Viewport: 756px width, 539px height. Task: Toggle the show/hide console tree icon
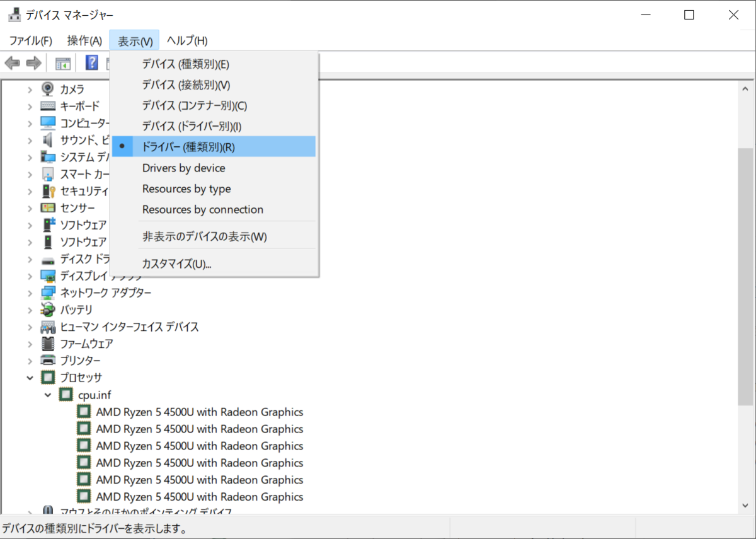[62, 63]
